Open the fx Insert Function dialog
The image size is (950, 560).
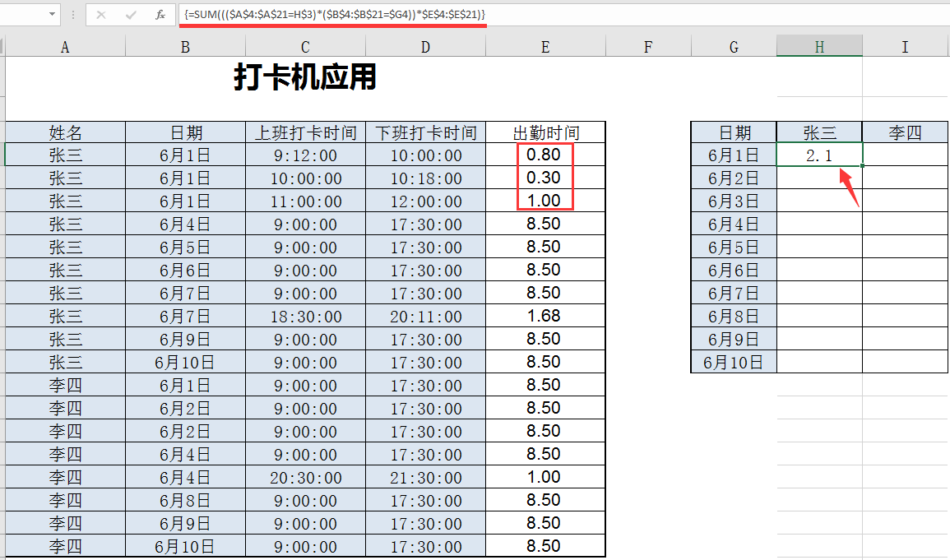coord(160,15)
